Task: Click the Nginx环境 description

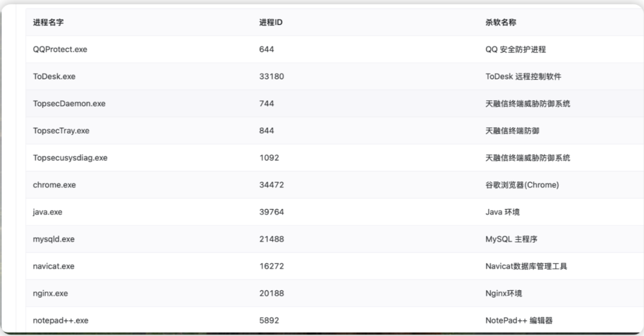Action: 503,294
